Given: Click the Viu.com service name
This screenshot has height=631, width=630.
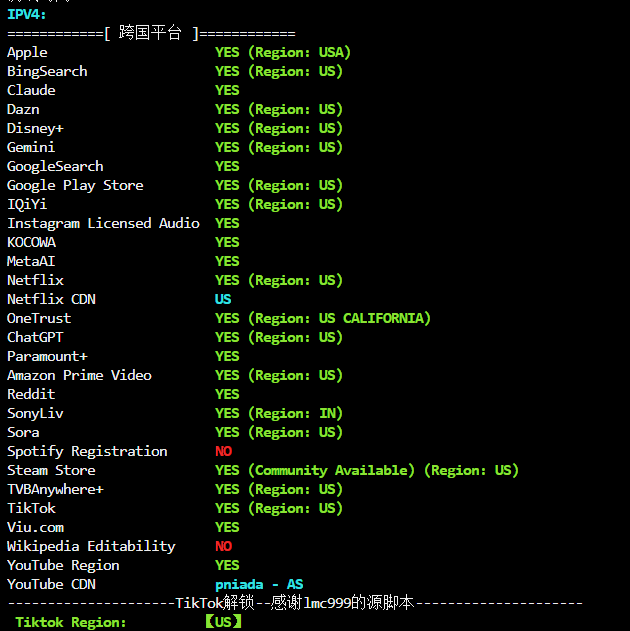Looking at the screenshot, I should 35,528.
